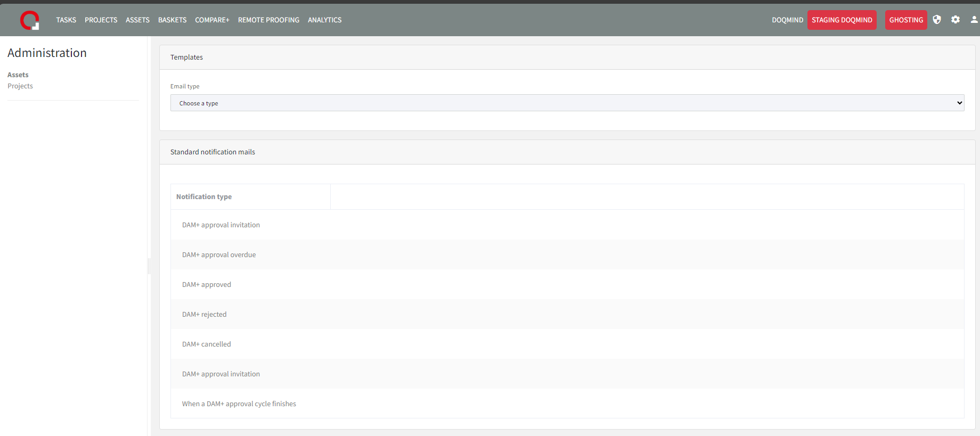The width and height of the screenshot is (980, 436).
Task: Select the DAM+ approval overdue row
Action: coord(219,255)
